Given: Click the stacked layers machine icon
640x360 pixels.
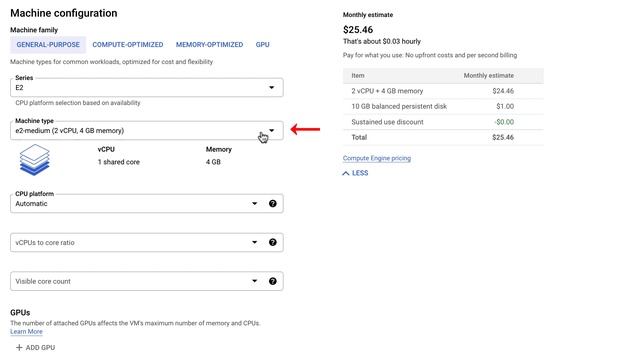Looking at the screenshot, I should [x=35, y=160].
